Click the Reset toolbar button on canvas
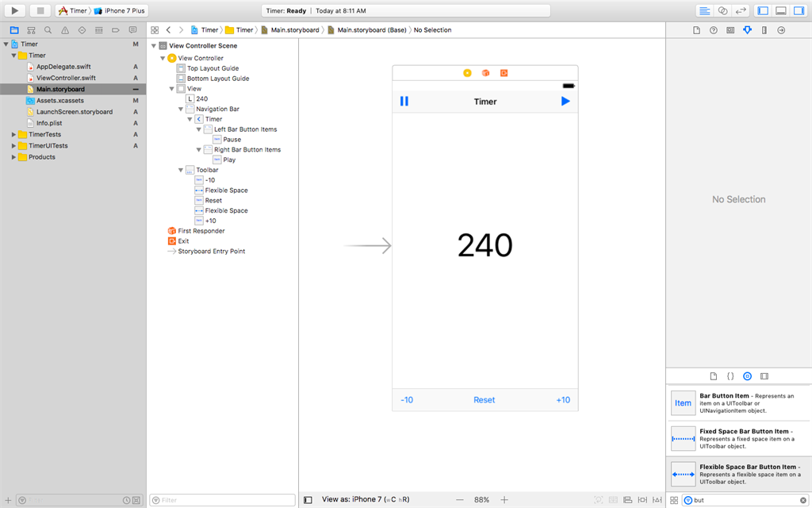This screenshot has width=812, height=508. (x=485, y=400)
